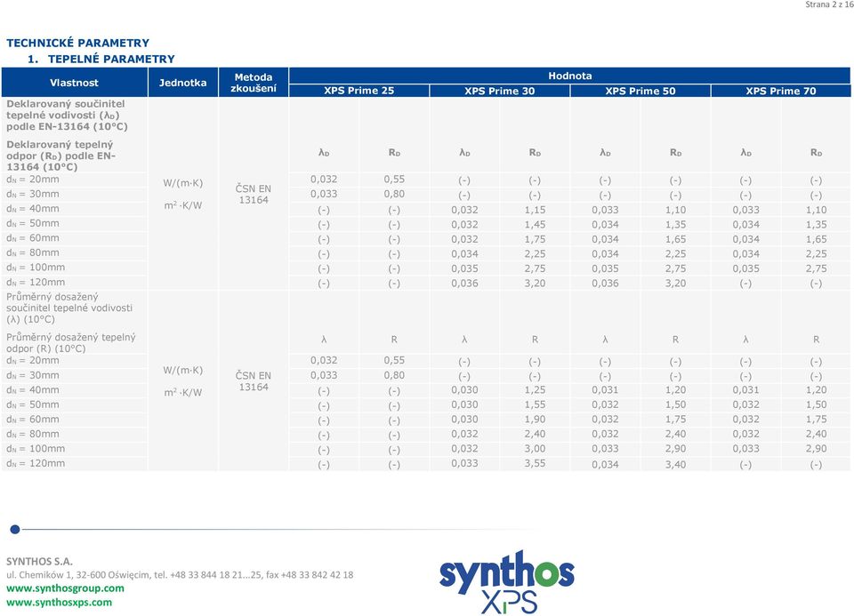Select value 1,10 under XPS Prime 50
This screenshot has height=616, width=854.
coord(675,210)
